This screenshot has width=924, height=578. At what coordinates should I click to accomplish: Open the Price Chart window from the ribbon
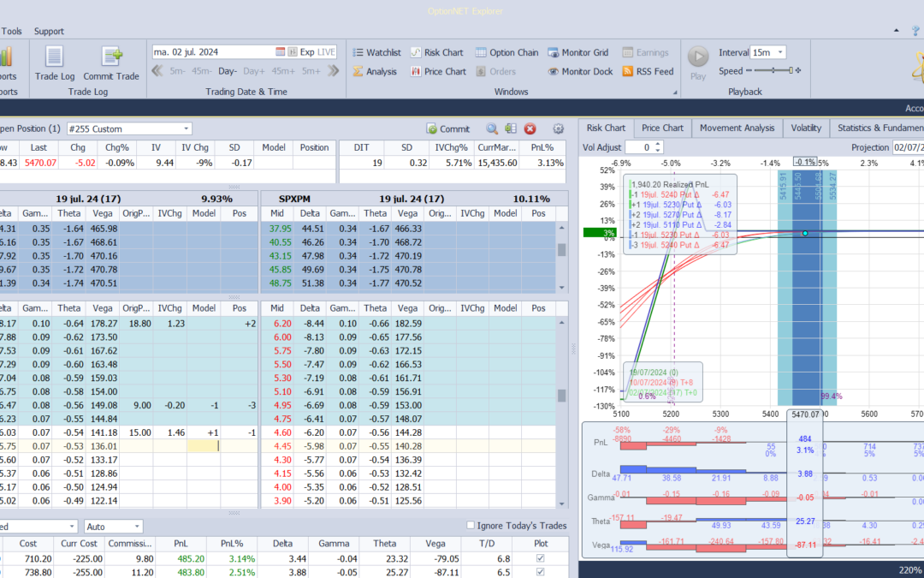tap(438, 71)
